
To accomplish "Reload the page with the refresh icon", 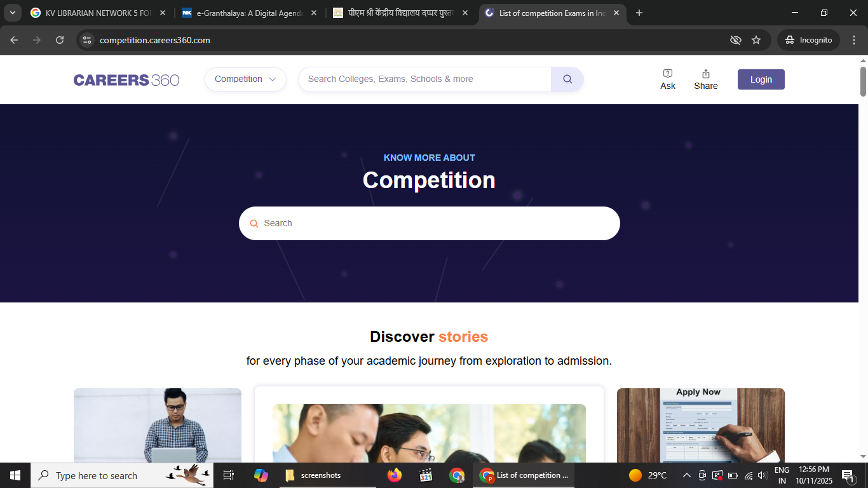I will 60,40.
